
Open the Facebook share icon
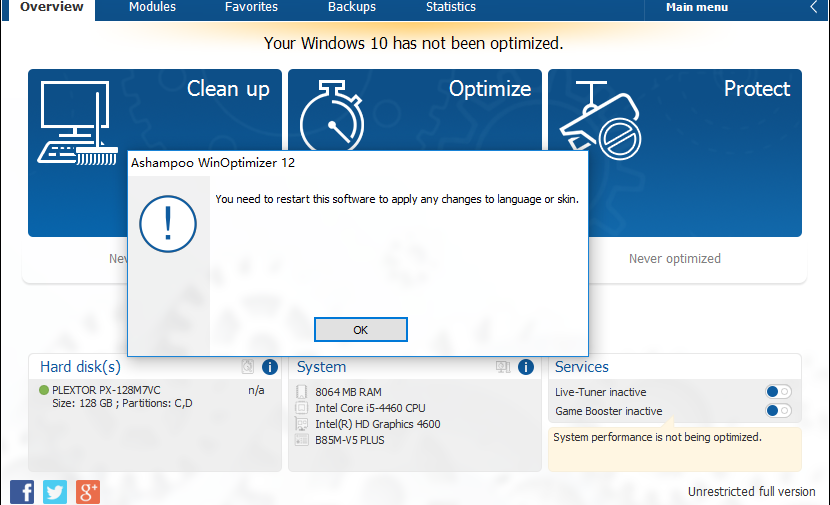(x=22, y=492)
